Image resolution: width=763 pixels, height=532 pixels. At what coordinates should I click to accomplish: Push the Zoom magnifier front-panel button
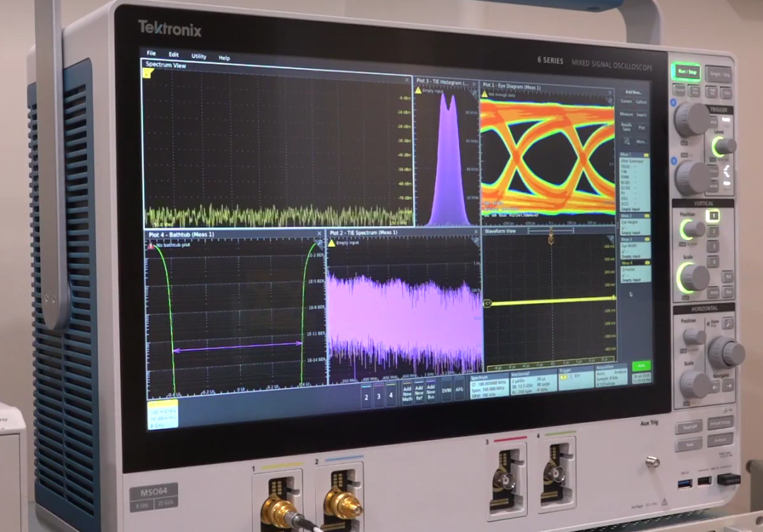click(x=728, y=323)
